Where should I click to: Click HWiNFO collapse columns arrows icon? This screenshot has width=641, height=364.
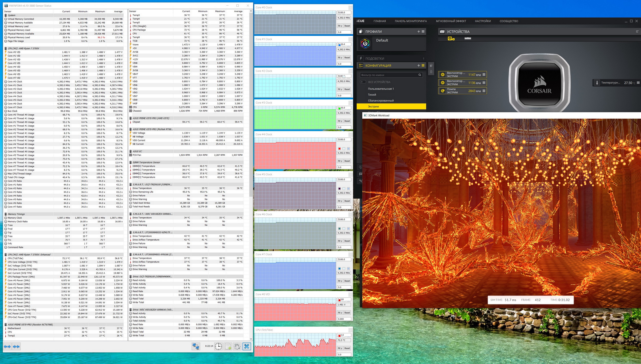point(16,347)
